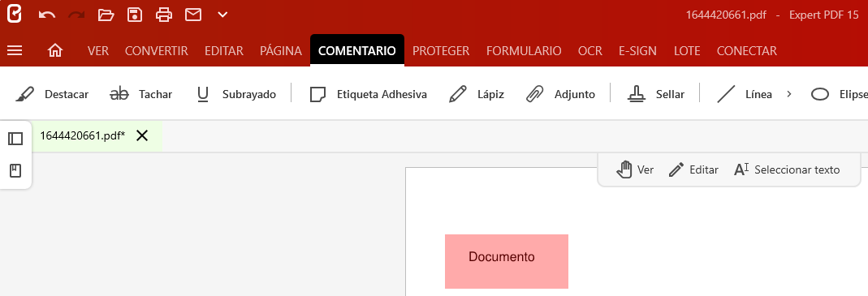Click the Expert PDF logo icon
Viewport: 868px width, 296px height.
pos(15,14)
